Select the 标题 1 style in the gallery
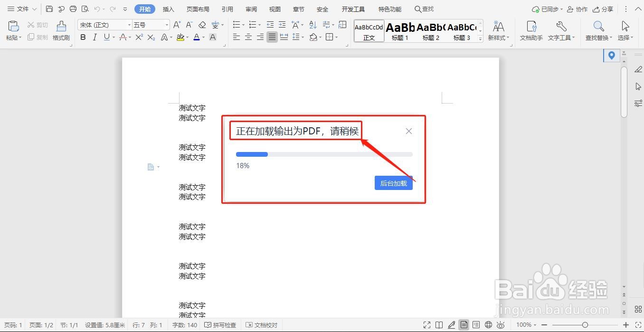The height and width of the screenshot is (332, 644). coord(400,31)
